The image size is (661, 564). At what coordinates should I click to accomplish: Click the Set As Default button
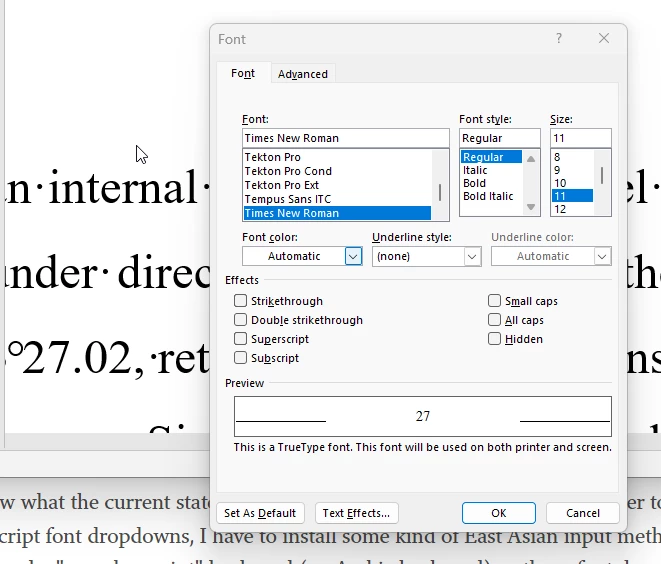point(260,513)
